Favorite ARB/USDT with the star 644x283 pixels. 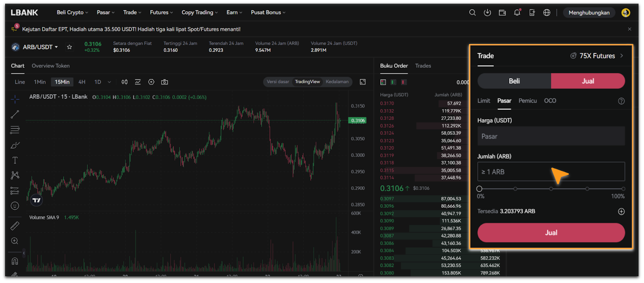pos(69,47)
